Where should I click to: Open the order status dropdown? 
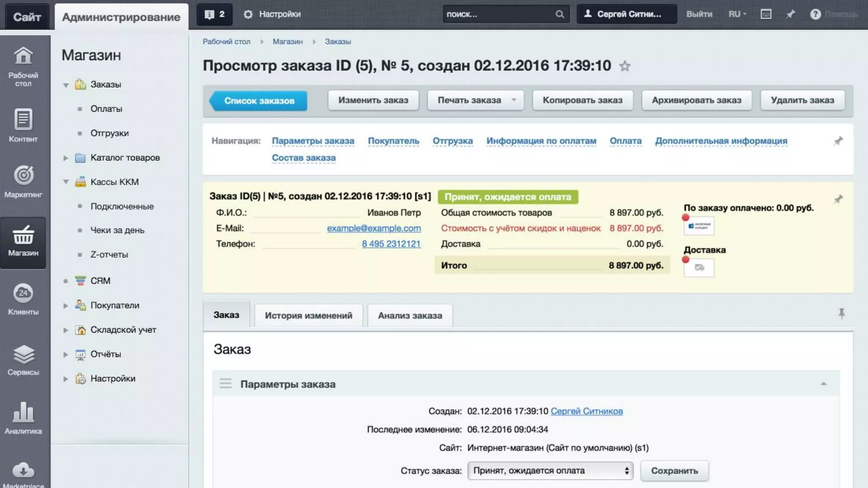(550, 471)
